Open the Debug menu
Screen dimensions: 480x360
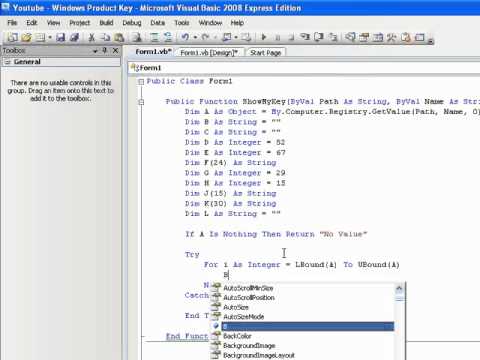point(132,23)
